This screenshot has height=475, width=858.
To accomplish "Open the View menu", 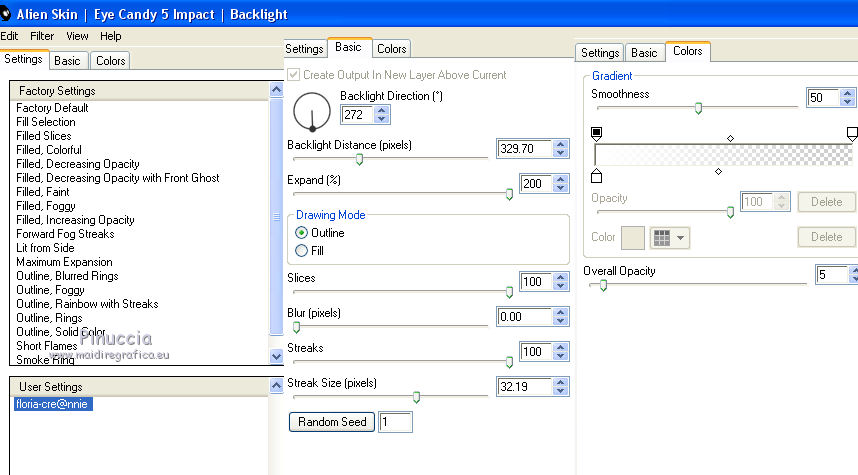I will [x=77, y=36].
